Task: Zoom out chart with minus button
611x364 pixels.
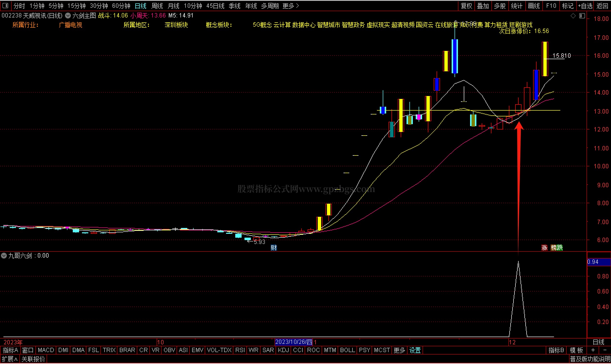Action: [x=605, y=350]
